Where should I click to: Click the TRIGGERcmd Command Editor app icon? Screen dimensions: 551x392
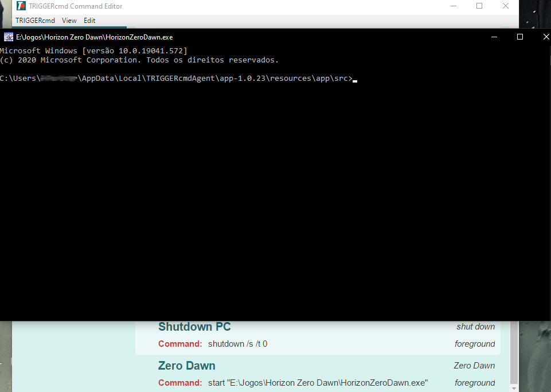pyautogui.click(x=21, y=6)
